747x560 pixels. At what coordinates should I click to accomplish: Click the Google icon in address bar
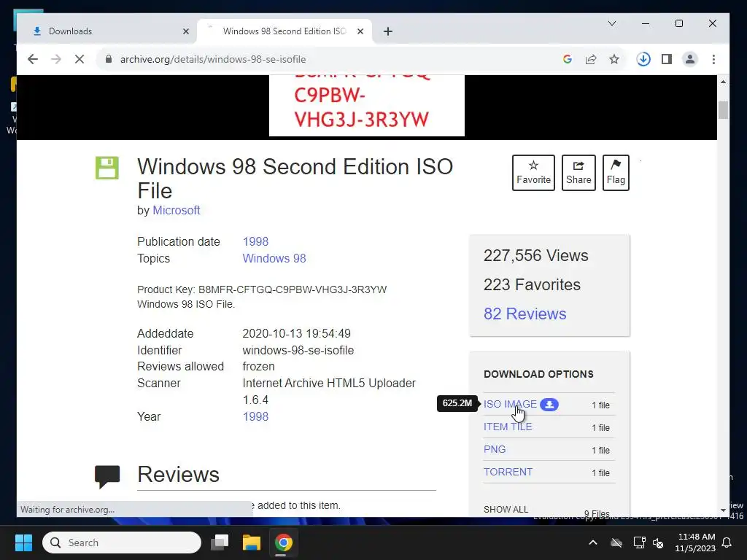coord(568,59)
